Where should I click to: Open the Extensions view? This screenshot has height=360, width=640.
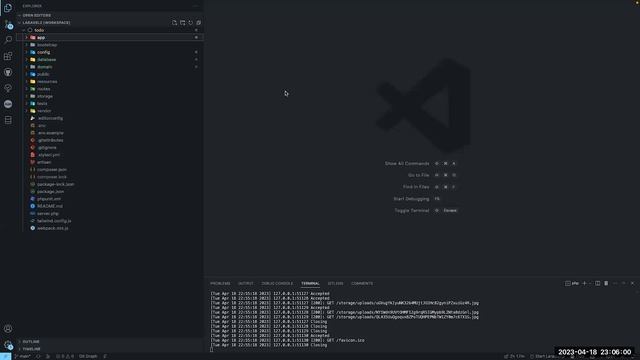(x=8, y=56)
